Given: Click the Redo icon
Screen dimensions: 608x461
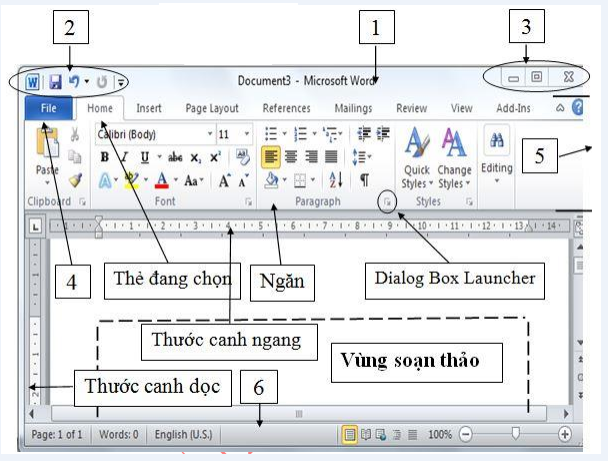Looking at the screenshot, I should [x=102, y=82].
